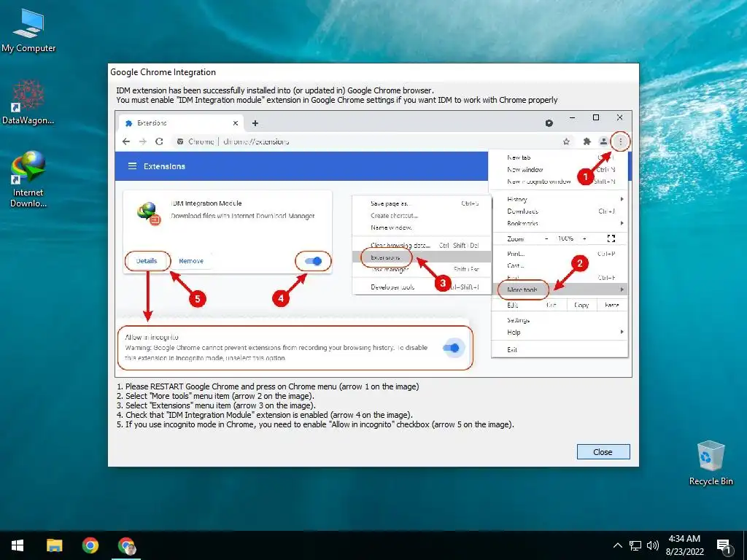Click Remove on the IDM extension card
The height and width of the screenshot is (560, 747).
[191, 261]
